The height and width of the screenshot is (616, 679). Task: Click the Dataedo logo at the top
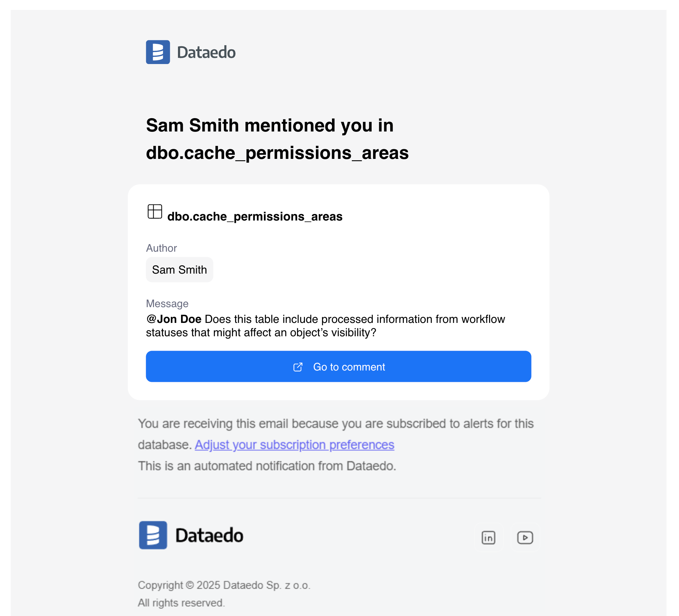tap(191, 52)
